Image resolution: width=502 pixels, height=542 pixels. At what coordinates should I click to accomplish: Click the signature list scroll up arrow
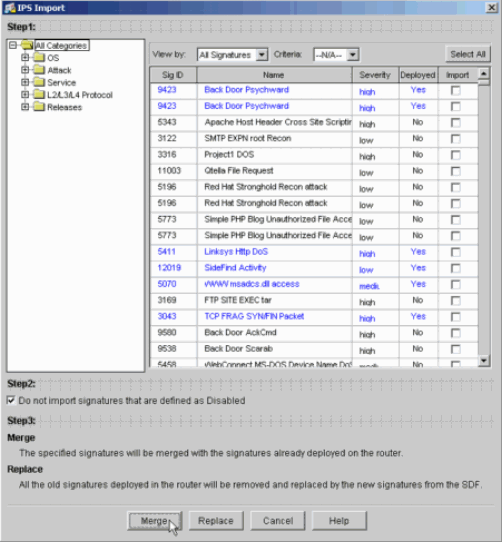(484, 73)
